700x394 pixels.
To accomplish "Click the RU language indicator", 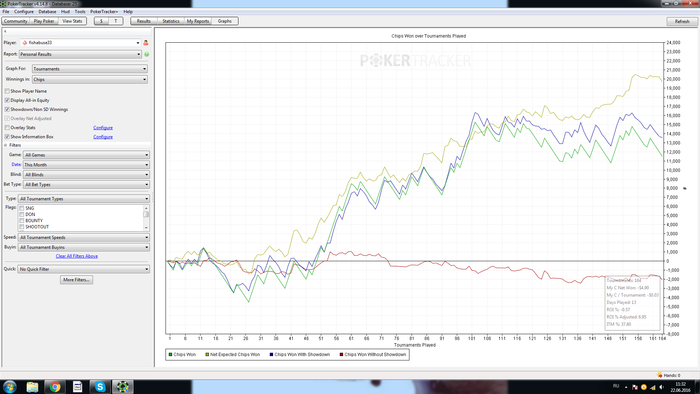I will pyautogui.click(x=616, y=386).
